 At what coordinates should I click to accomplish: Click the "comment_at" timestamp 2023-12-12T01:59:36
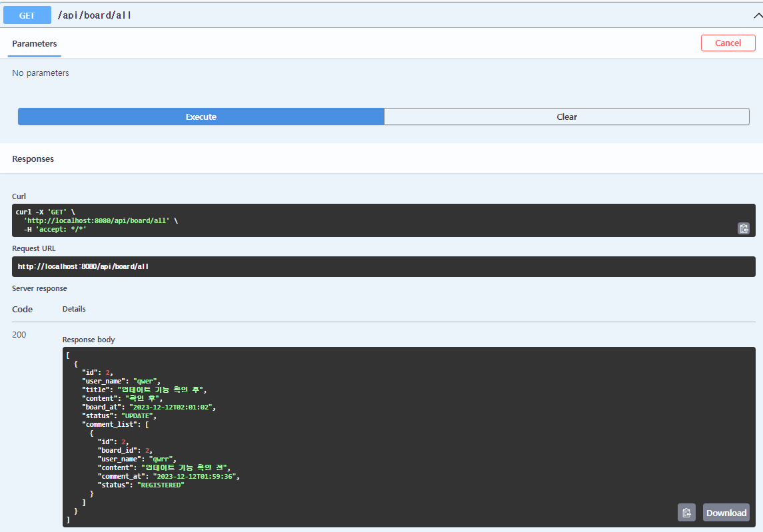click(195, 477)
